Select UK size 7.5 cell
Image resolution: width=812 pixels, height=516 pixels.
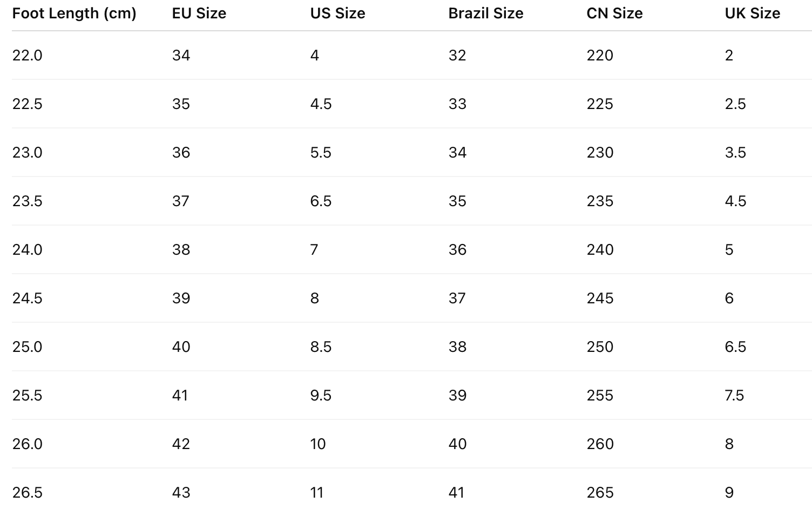tap(734, 396)
